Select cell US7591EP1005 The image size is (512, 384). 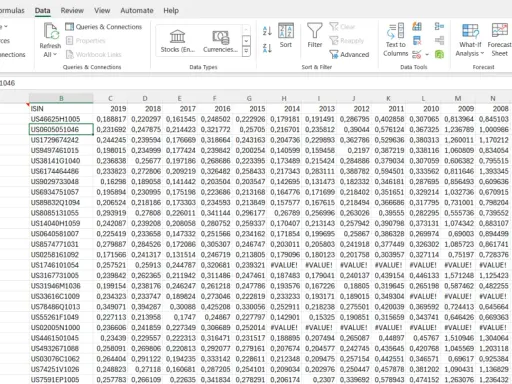coord(61,379)
